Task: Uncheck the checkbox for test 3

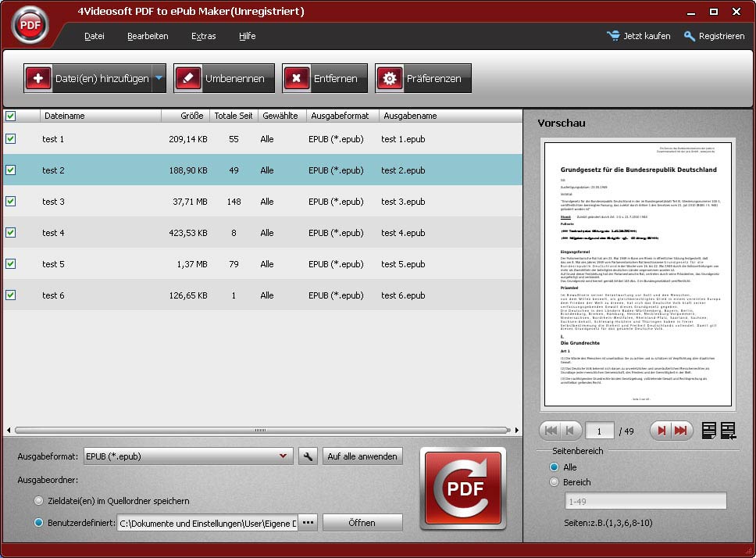Action: tap(11, 201)
